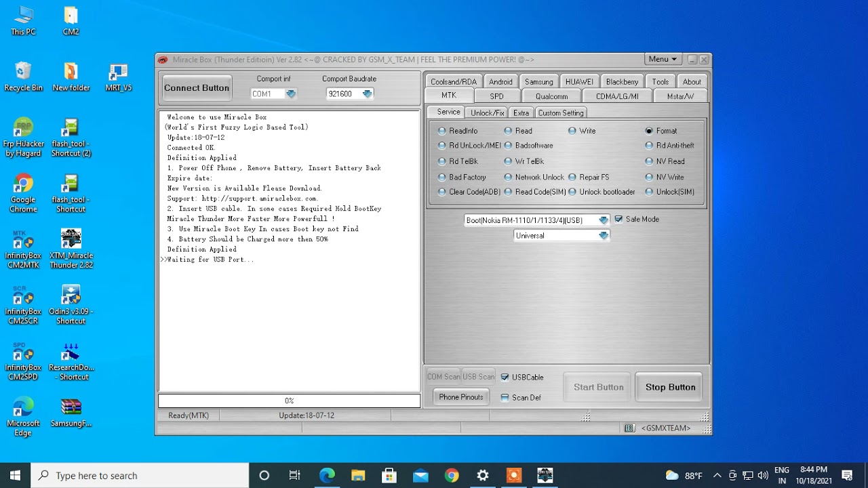The height and width of the screenshot is (488, 868).
Task: Select the CM2 folder on desktop
Action: [71, 20]
